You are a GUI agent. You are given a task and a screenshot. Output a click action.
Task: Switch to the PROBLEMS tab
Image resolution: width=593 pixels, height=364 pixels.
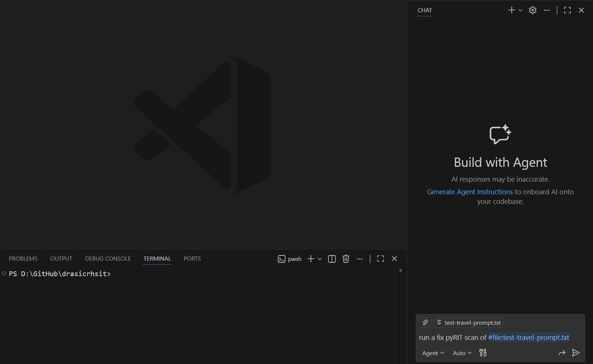click(x=23, y=259)
